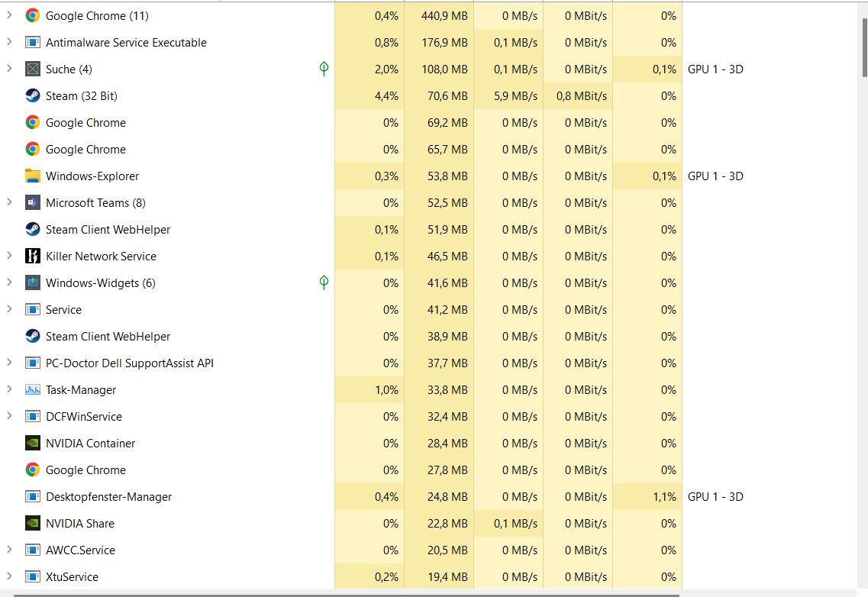Expand the XtuService entry
Viewport: 868px width, 597px height.
coord(9,576)
